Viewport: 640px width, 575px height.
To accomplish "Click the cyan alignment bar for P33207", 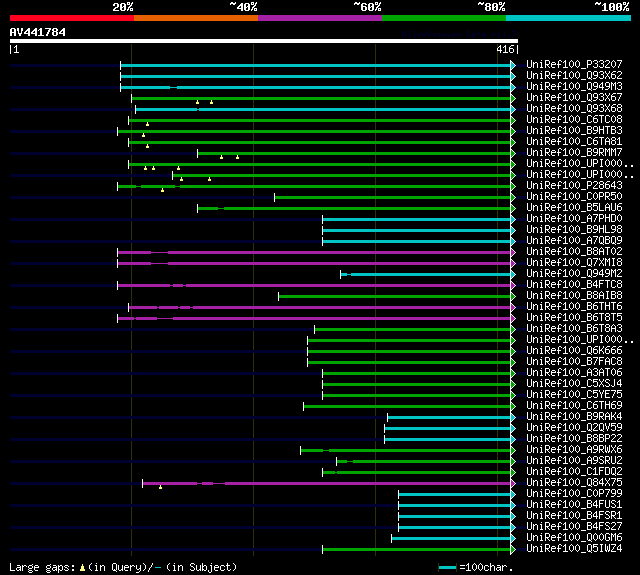I will click(x=316, y=65).
